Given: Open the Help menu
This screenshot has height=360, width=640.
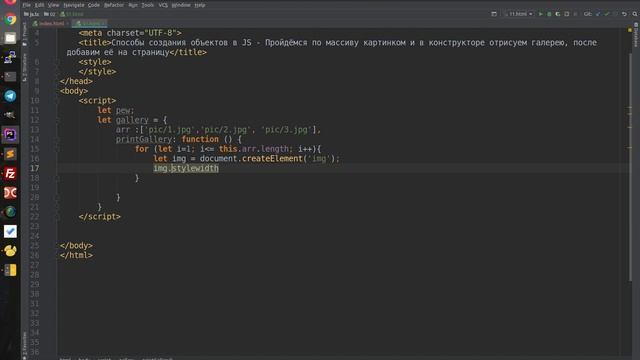Looking at the screenshot, I should point(200,5).
